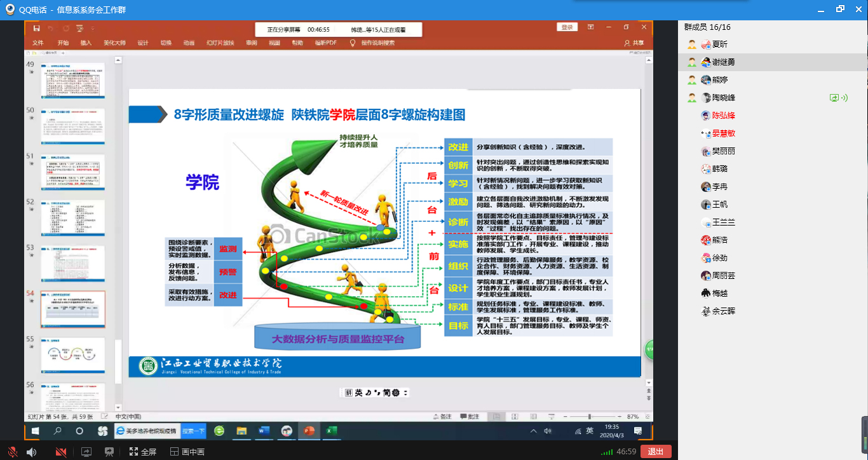Click the PowerPoint zoom slider
Screen dimensions: 868x460
click(589, 417)
